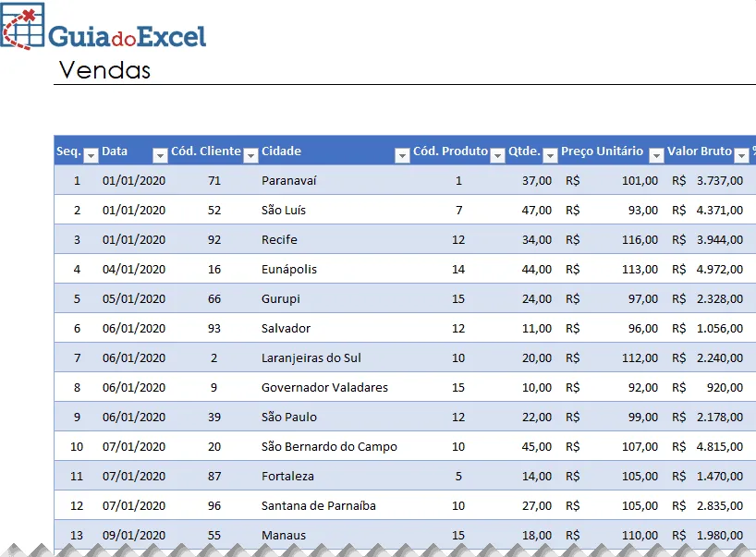The height and width of the screenshot is (557, 756).
Task: Select the Cód. Produto header cell
Action: point(458,151)
